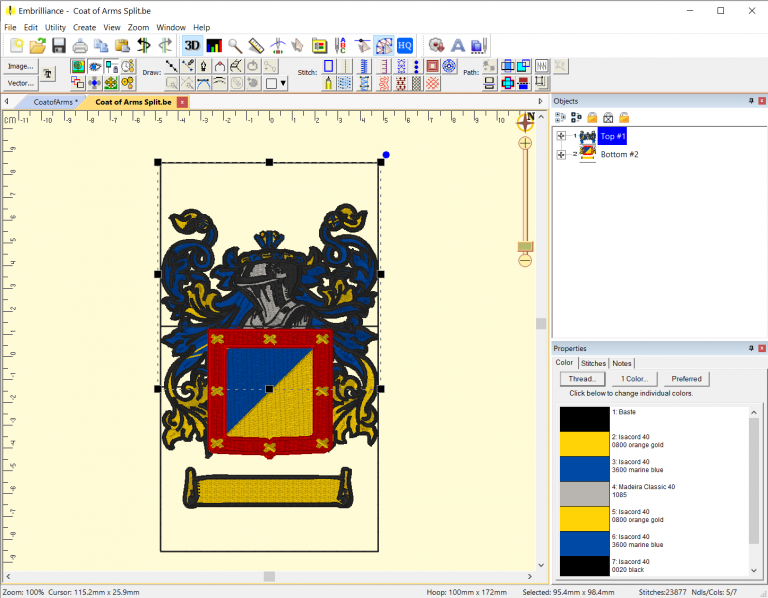Click the lettering T tool button

pos(48,74)
